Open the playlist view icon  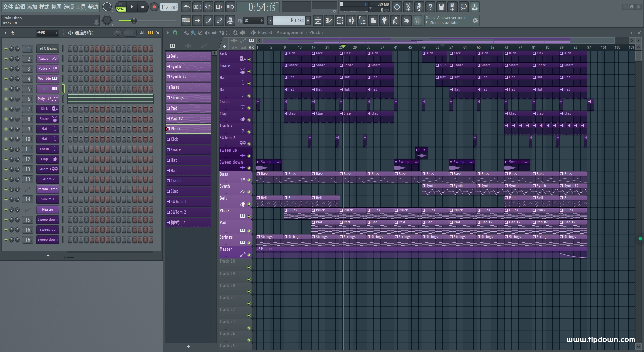(318, 21)
